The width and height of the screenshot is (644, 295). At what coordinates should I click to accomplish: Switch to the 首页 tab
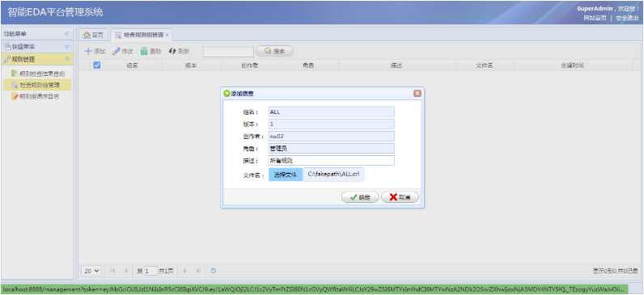[93, 35]
